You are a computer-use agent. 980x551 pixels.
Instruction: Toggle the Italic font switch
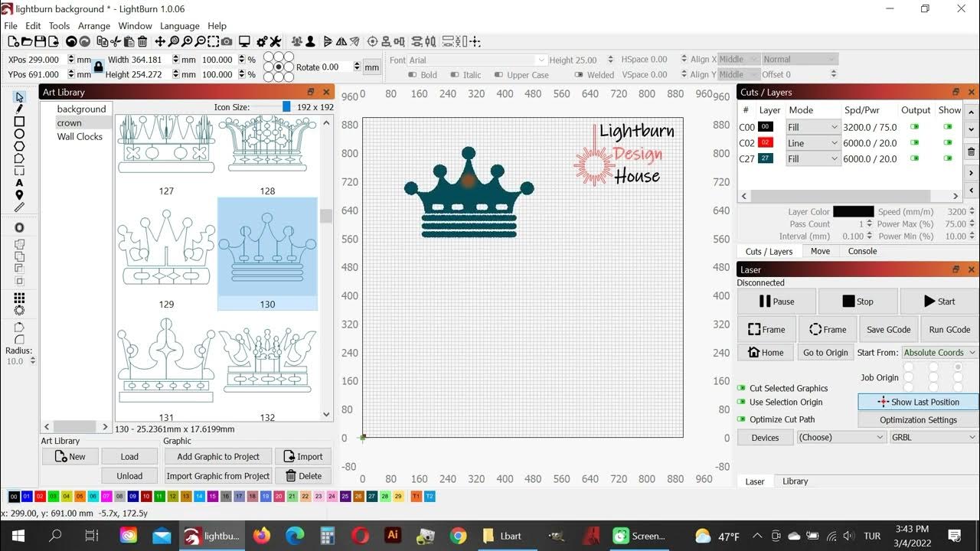[455, 75]
